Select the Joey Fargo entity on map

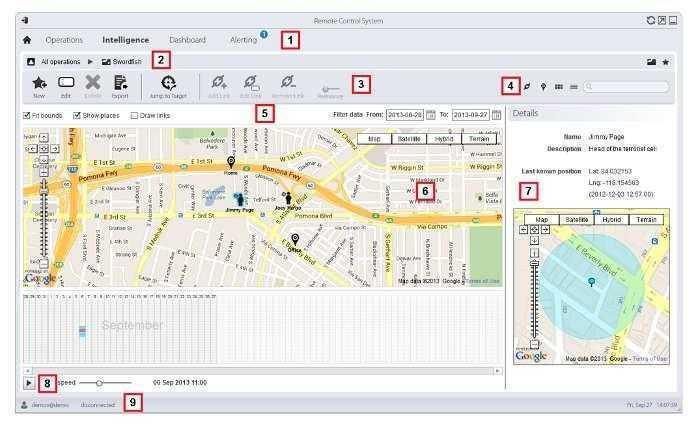(288, 198)
